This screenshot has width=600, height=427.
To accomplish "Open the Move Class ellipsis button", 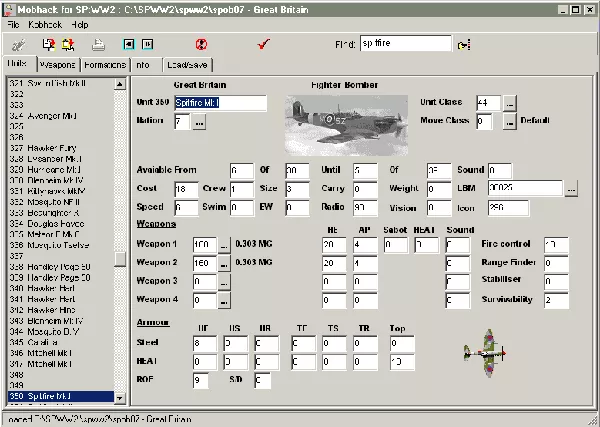I will coord(509,121).
